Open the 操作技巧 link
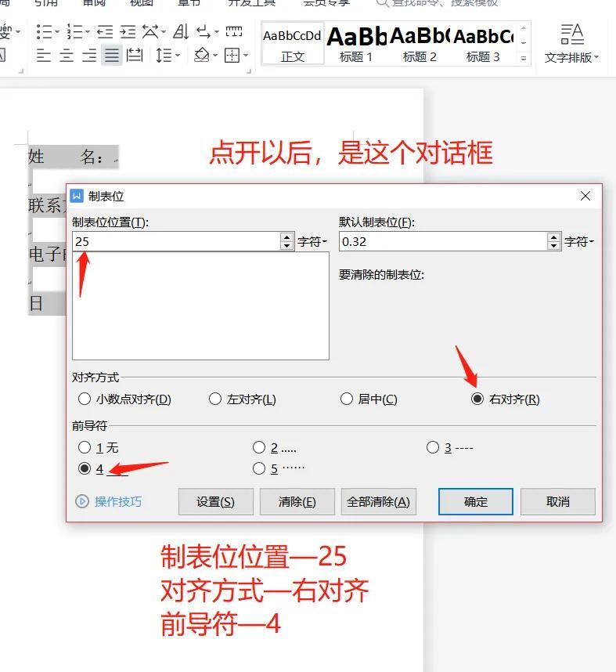This screenshot has width=616, height=672. pos(118,501)
